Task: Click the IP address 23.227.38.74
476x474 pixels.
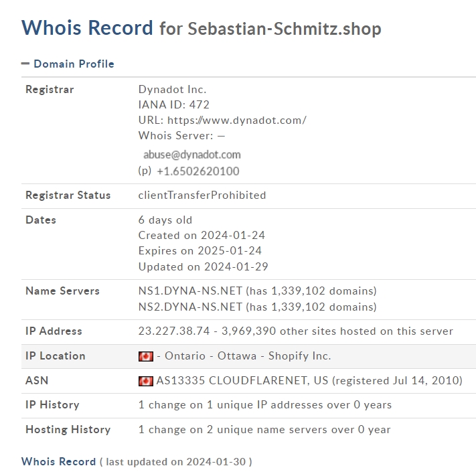Action: [174, 331]
